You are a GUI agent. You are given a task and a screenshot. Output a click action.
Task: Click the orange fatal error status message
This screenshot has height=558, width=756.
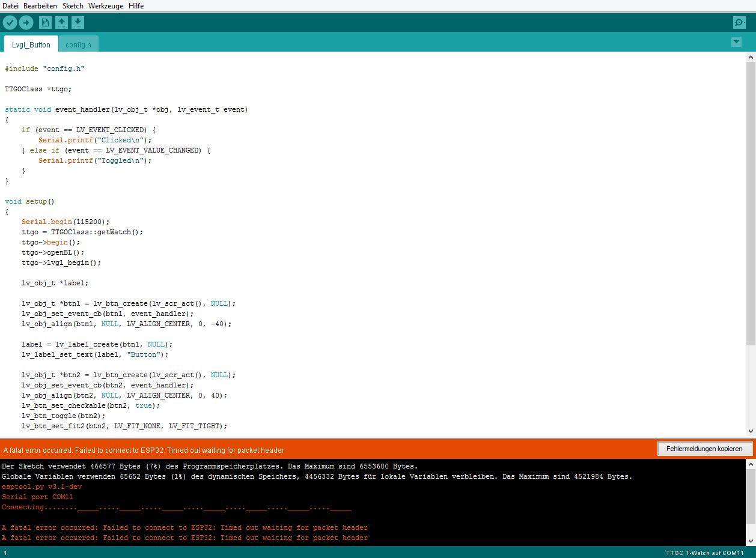144,450
